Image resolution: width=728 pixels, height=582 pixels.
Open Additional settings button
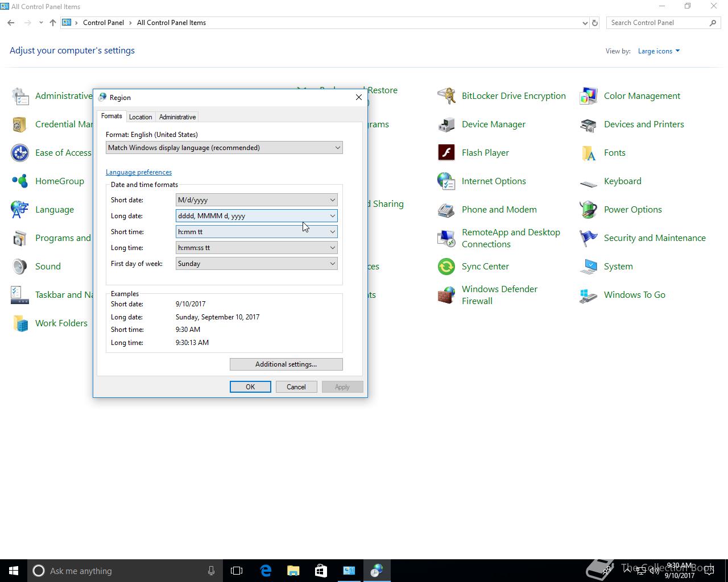coord(286,364)
